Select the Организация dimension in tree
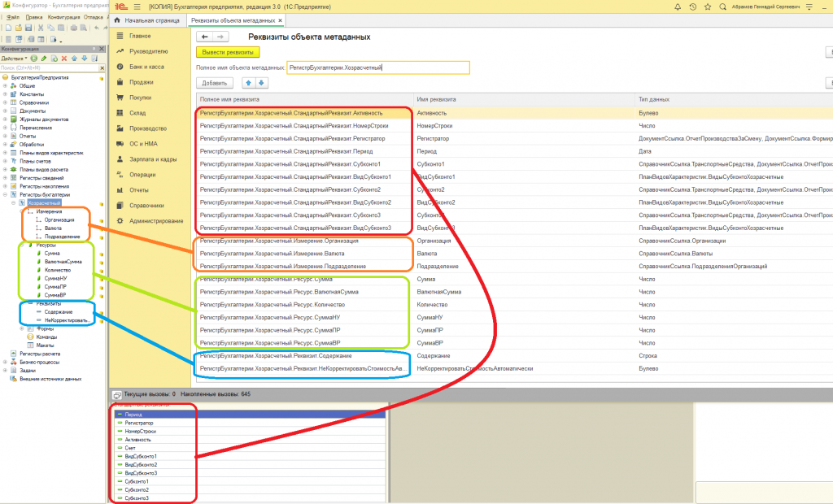This screenshot has height=504, width=833. 59,219
